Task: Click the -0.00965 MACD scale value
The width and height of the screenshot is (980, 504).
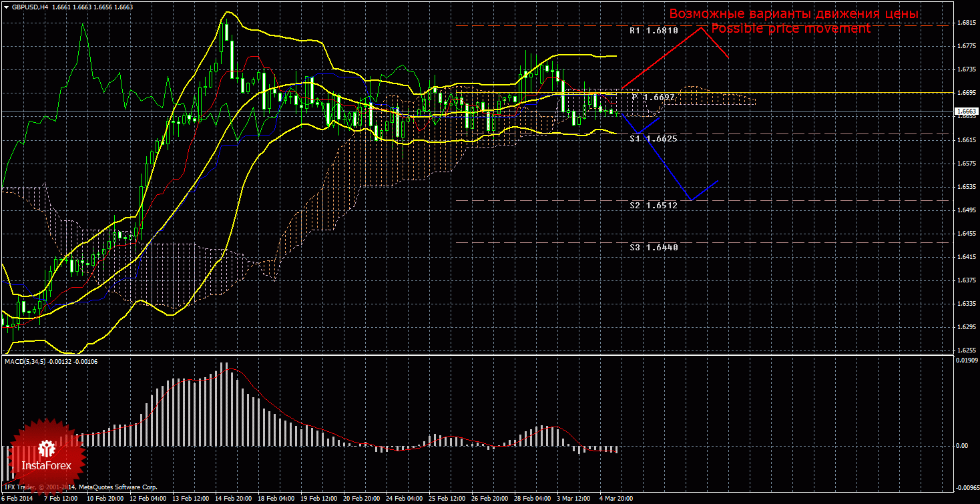Action: [x=967, y=487]
